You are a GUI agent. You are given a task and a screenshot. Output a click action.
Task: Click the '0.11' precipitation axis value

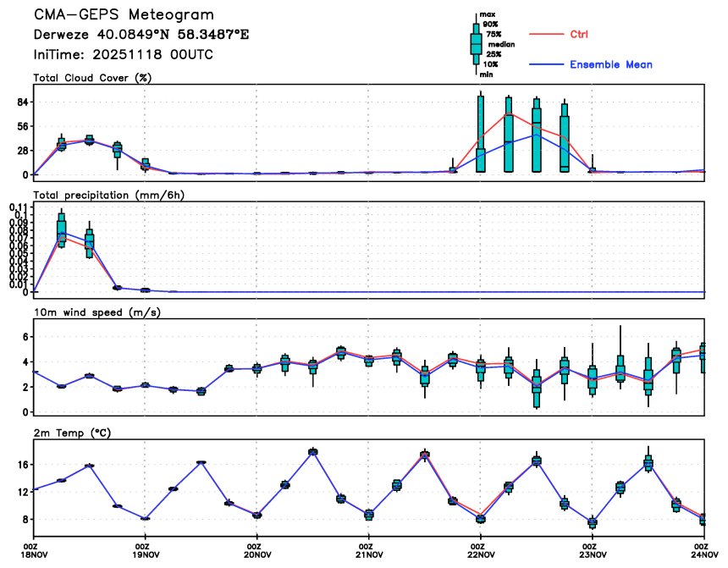click(19, 207)
